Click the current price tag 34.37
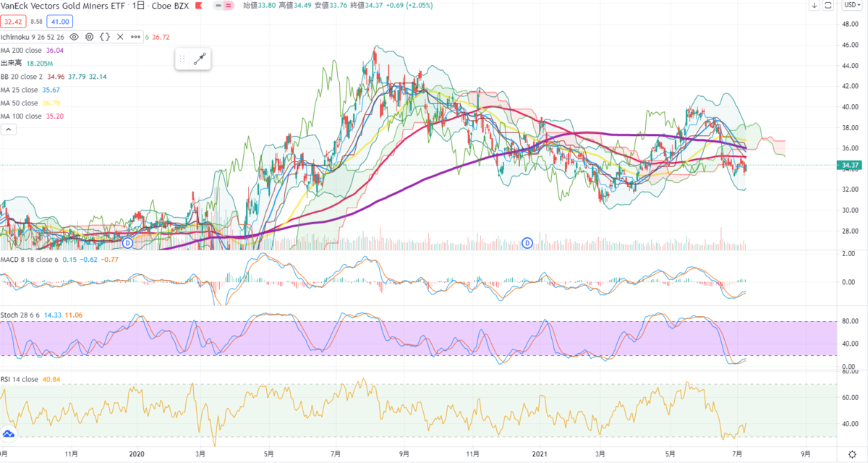This screenshot has height=463, width=868. (x=850, y=165)
